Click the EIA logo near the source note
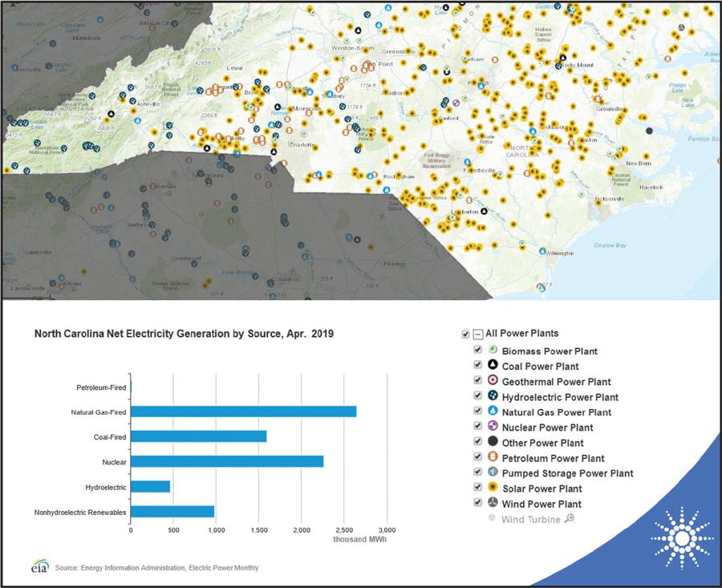Image resolution: width=722 pixels, height=588 pixels. [x=39, y=566]
